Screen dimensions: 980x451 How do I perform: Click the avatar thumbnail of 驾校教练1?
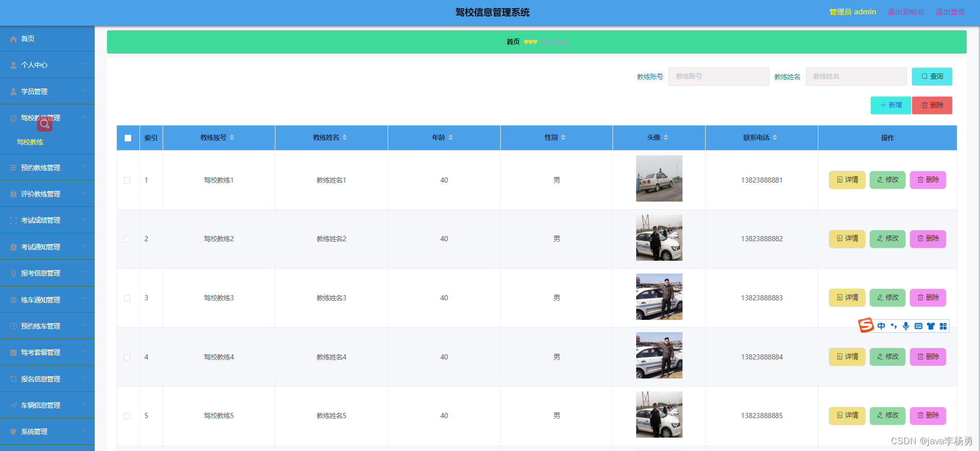tap(659, 178)
